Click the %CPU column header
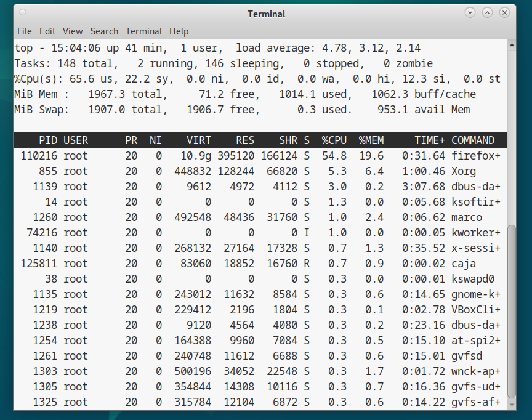Screen dimensions: 532x420 tap(334, 140)
